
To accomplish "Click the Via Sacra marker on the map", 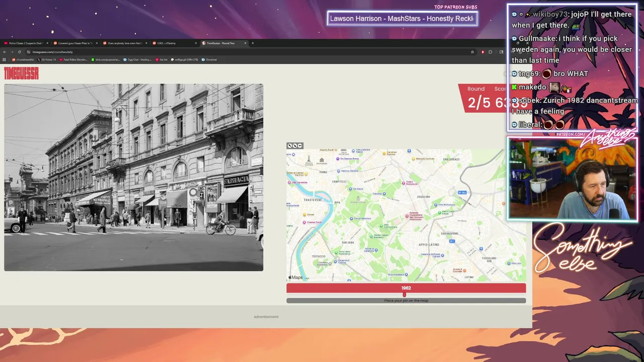I will 351,189.
